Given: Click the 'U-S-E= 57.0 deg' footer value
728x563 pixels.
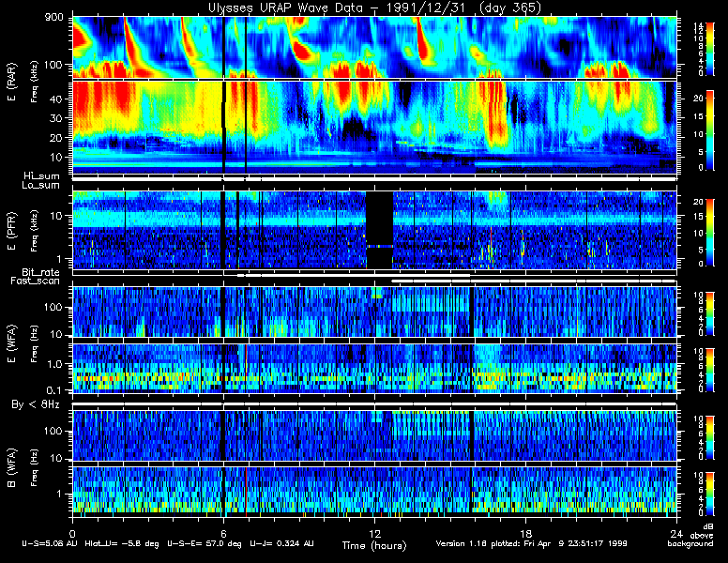Looking at the screenshot, I should click(x=205, y=543).
